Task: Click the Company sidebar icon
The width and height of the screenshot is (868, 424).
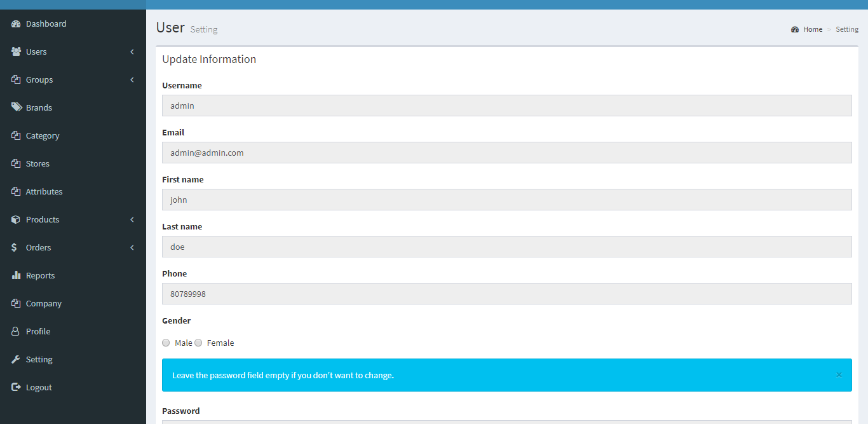Action: 16,303
